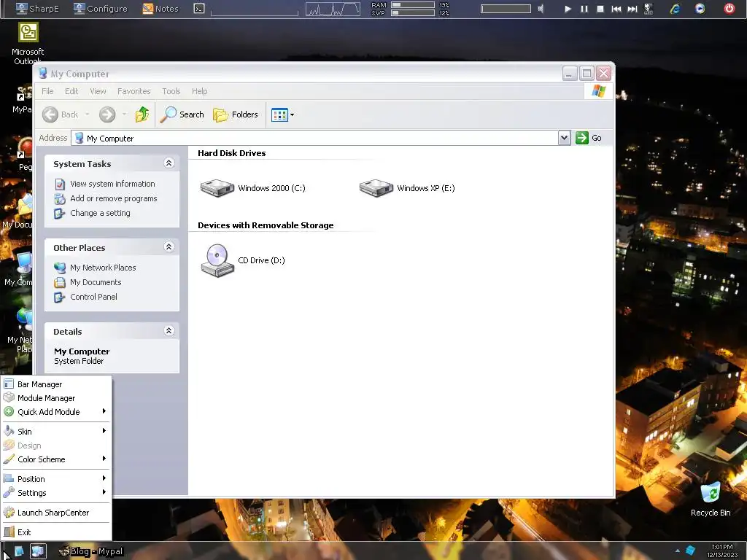This screenshot has width=747, height=560.
Task: Click Add or remove programs link
Action: click(113, 198)
